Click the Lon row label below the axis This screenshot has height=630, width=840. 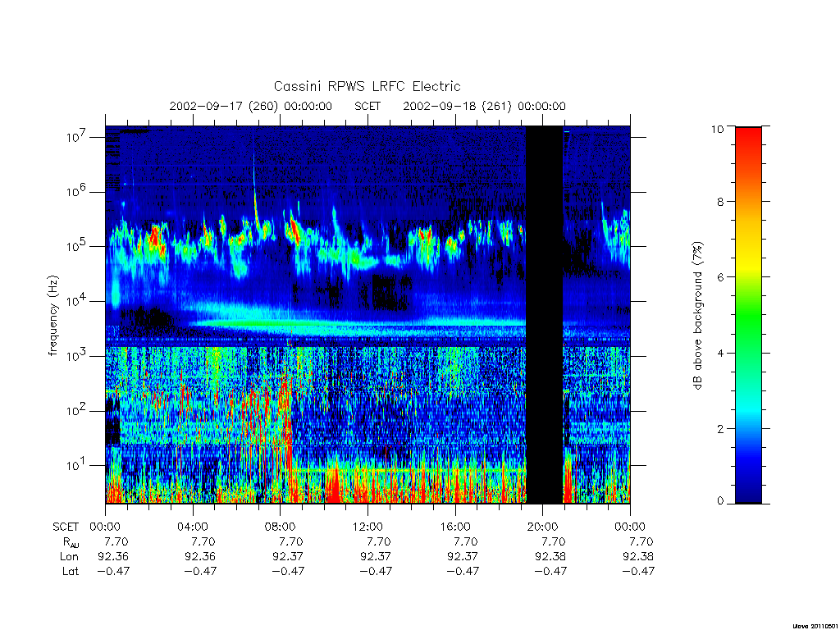[x=69, y=557]
